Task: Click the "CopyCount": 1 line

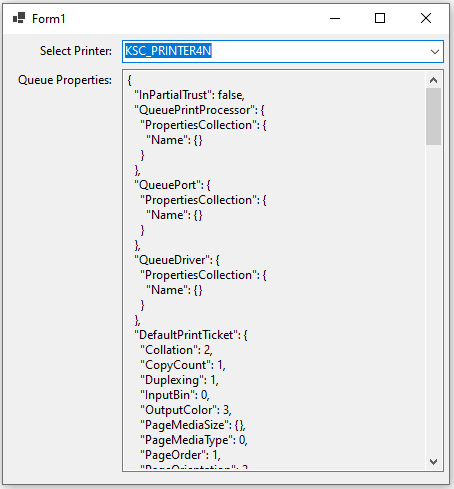Action: pyautogui.click(x=183, y=365)
